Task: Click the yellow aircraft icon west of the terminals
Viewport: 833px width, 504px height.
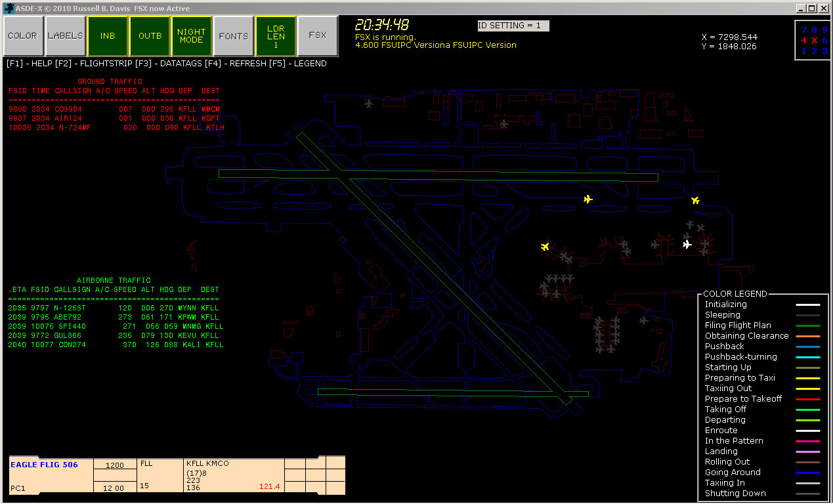Action: click(544, 247)
